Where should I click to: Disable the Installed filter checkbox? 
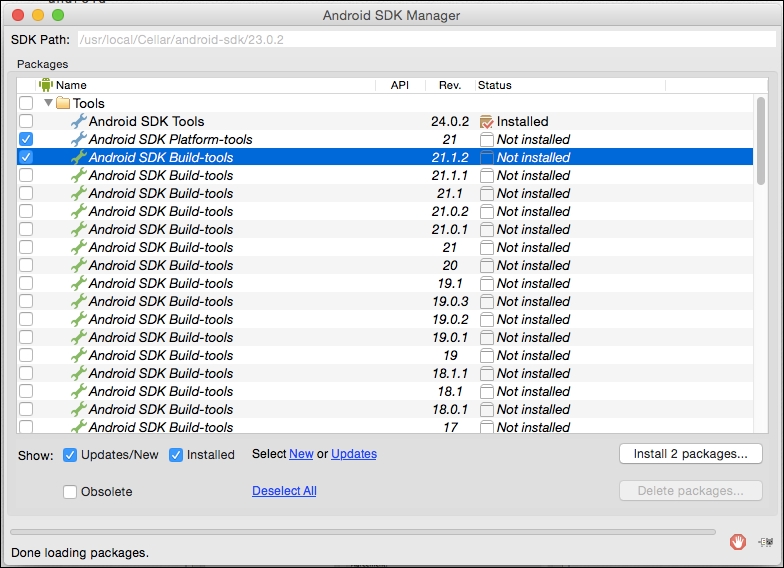[x=176, y=455]
